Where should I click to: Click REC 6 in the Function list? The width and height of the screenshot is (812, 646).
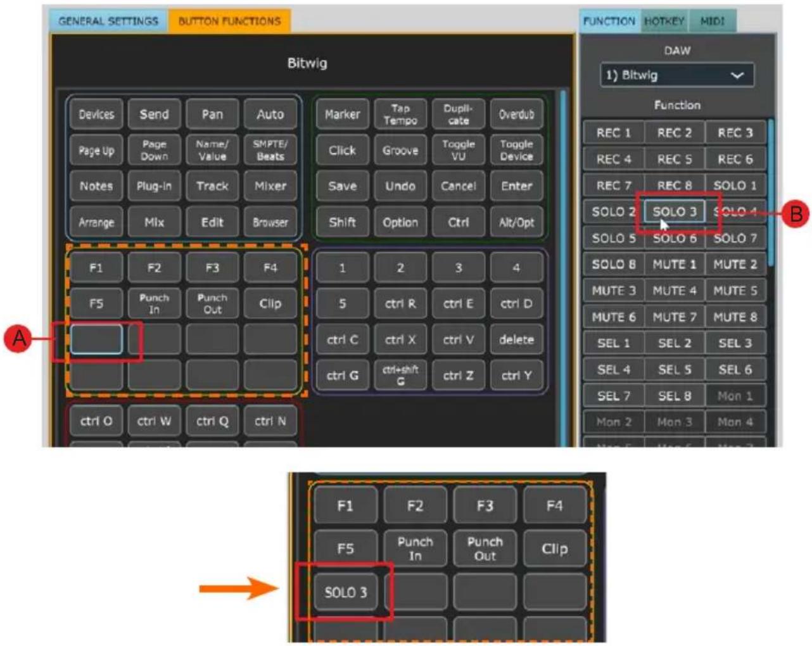click(x=735, y=159)
